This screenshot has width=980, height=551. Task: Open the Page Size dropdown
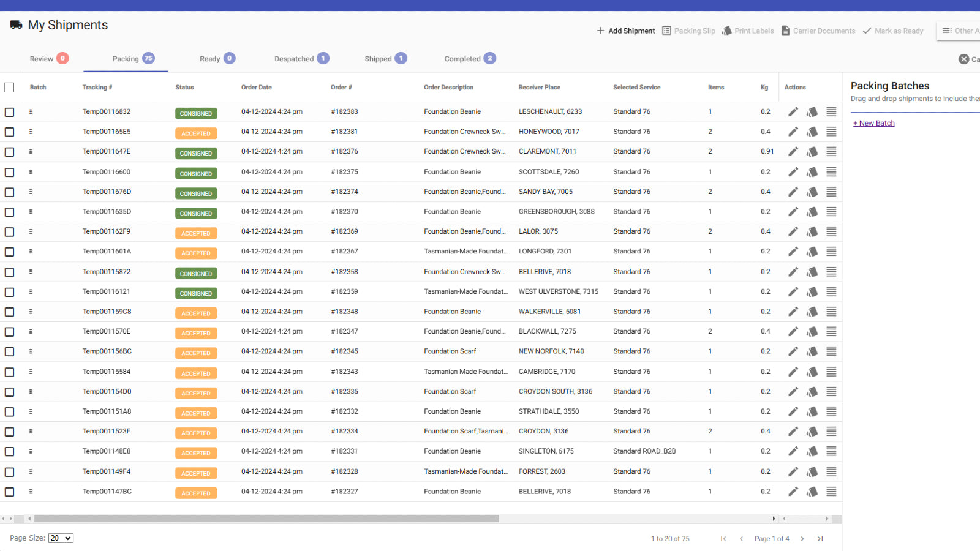pyautogui.click(x=61, y=538)
